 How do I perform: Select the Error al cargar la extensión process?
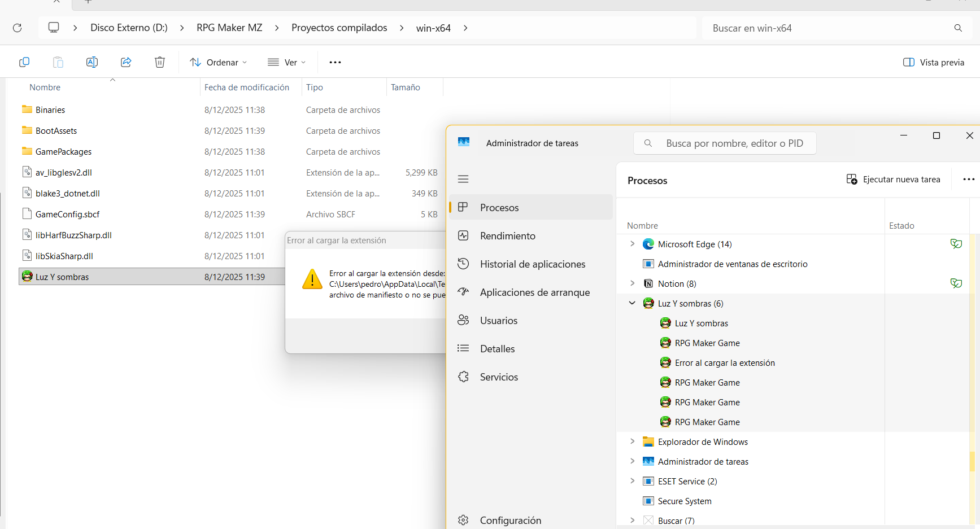(725, 362)
